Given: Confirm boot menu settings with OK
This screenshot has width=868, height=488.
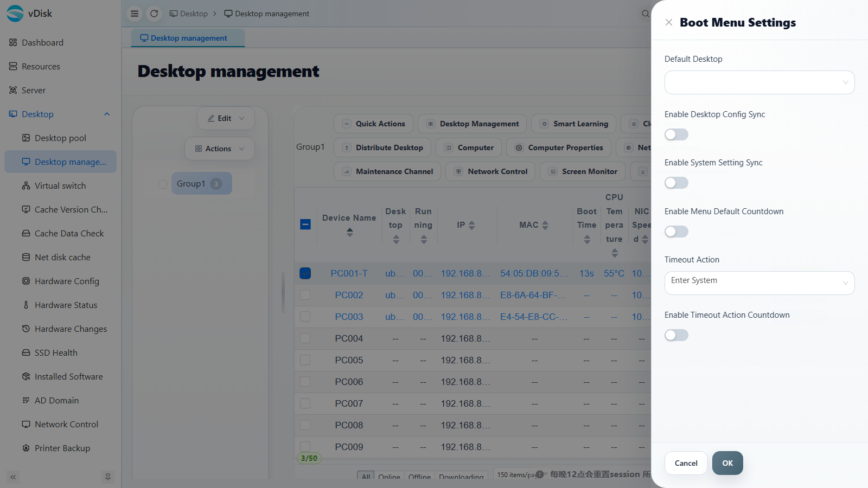Looking at the screenshot, I should (x=727, y=463).
